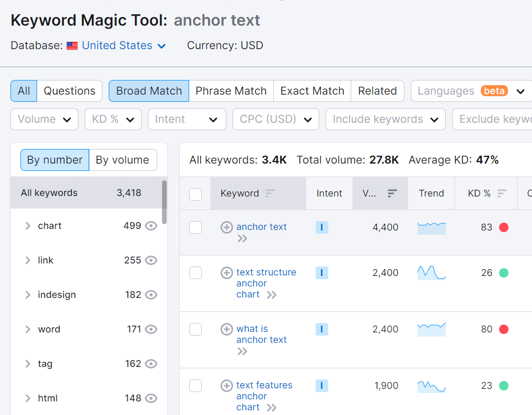Sort groups with the 'By volume' button
The width and height of the screenshot is (532, 415).
[122, 160]
